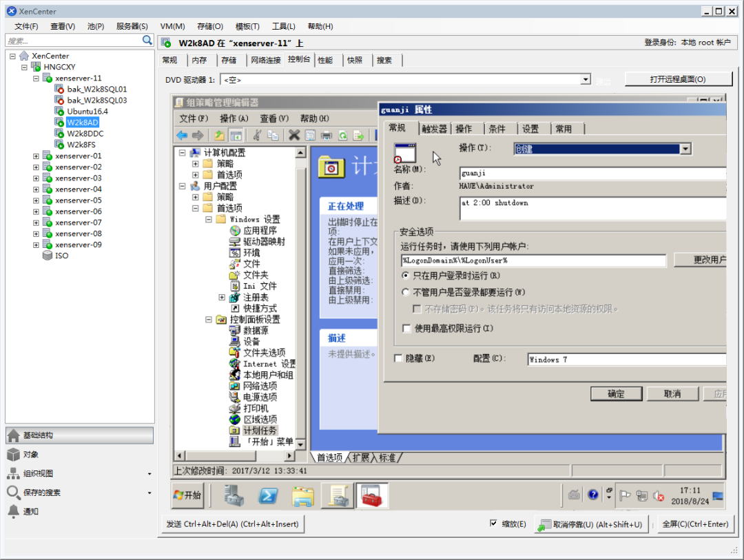Click 发送 Ctrl+Alt+Del button
744x560 pixels.
pos(233,524)
